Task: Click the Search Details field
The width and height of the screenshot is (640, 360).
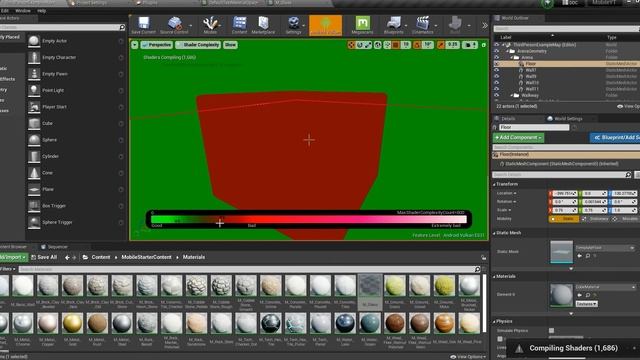Action: point(562,175)
